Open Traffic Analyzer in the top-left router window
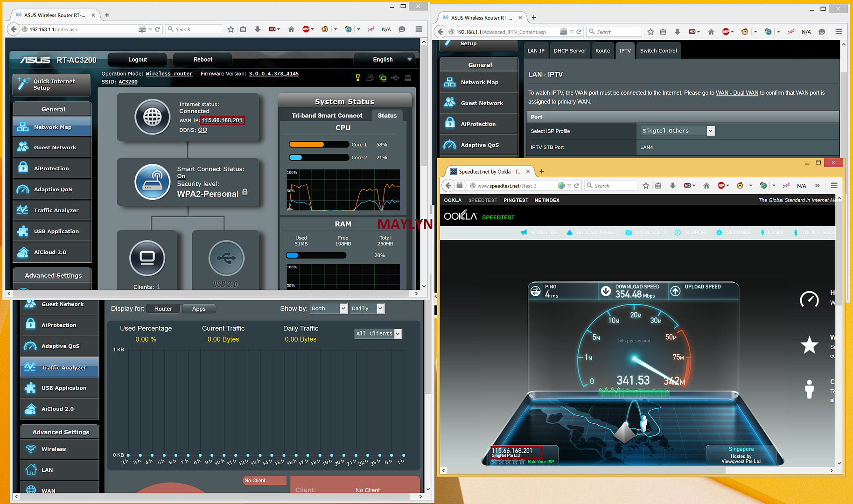 [52, 210]
